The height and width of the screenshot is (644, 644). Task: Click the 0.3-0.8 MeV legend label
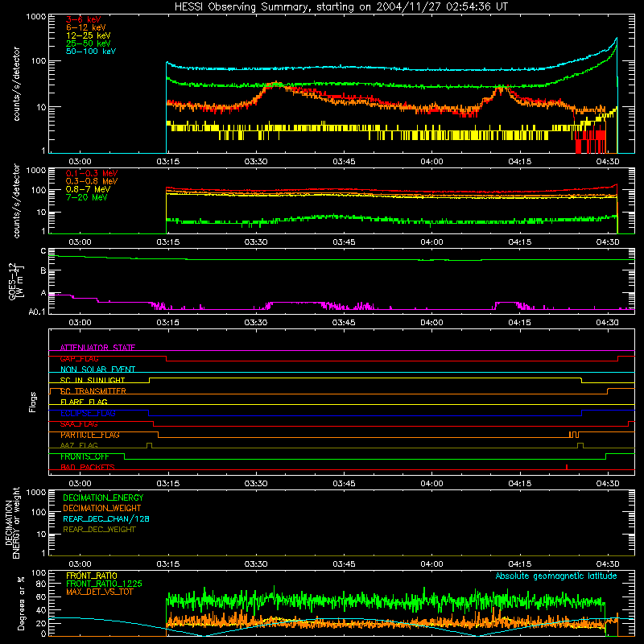(x=92, y=181)
